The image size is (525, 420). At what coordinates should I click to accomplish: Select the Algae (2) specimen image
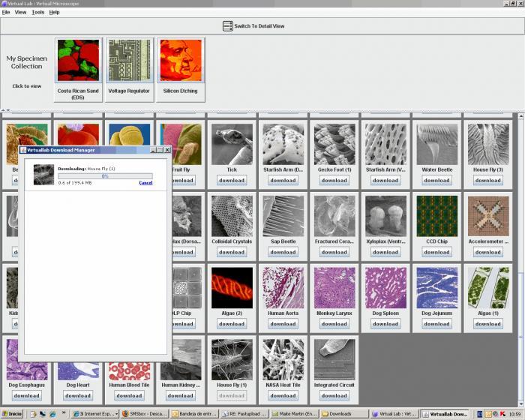point(232,288)
